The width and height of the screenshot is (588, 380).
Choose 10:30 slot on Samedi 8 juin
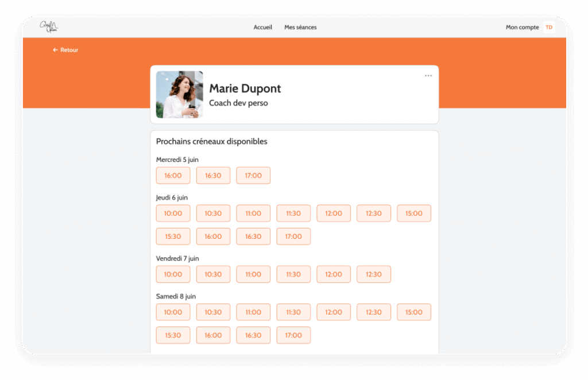[x=213, y=312]
